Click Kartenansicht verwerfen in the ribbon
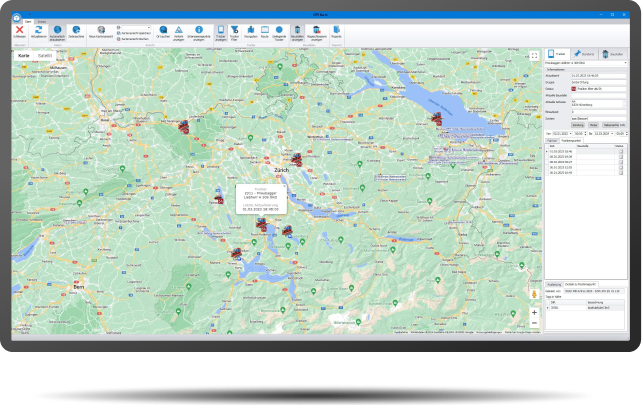642x405 pixels. tap(133, 39)
